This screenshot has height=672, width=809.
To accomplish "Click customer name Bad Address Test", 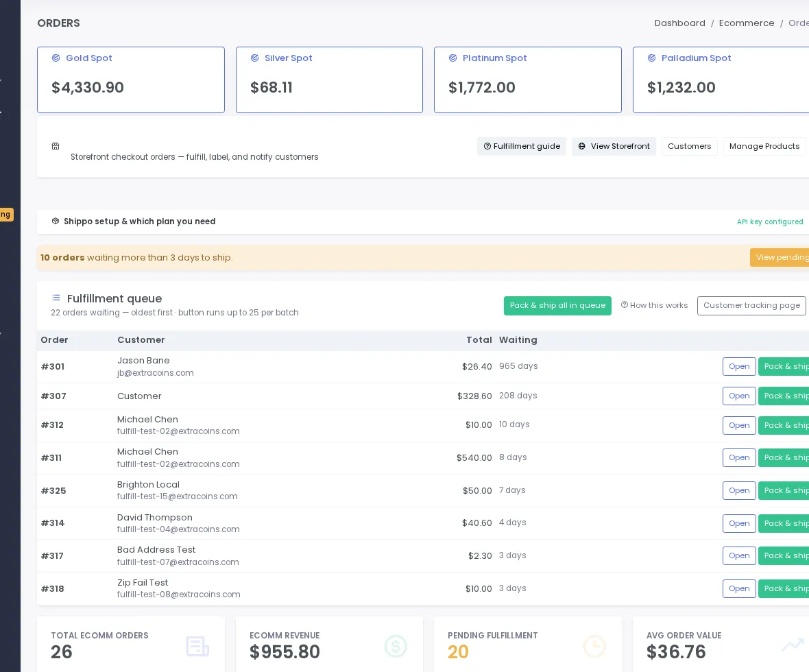I will pos(156,550).
